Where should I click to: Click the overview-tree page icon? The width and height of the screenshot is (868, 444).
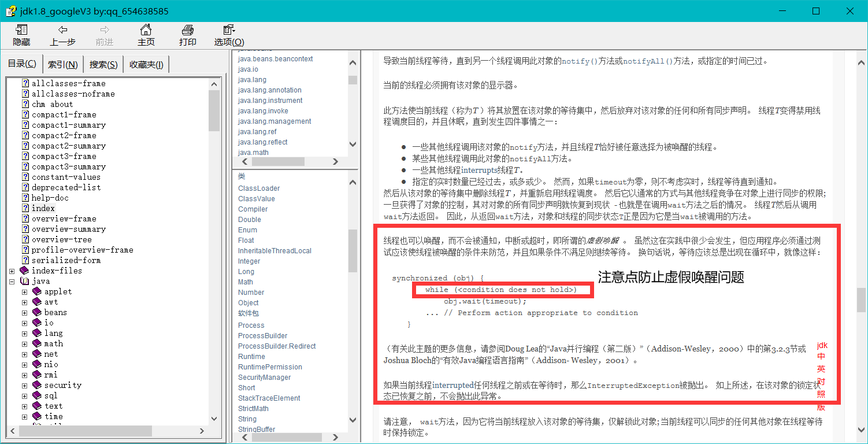click(x=25, y=239)
